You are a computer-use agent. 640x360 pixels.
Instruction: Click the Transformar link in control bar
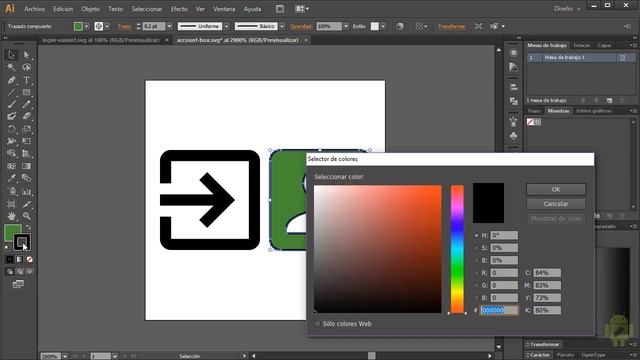[x=451, y=27]
